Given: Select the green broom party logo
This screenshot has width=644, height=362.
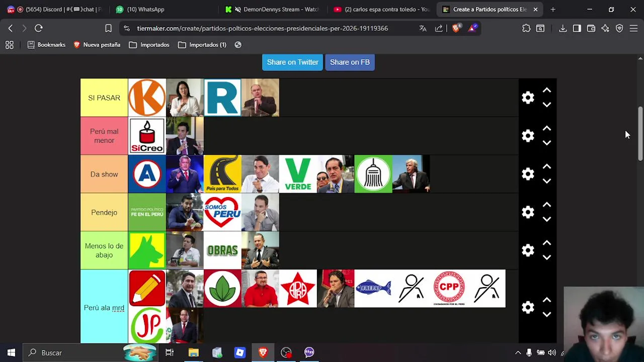Looking at the screenshot, I should click(373, 174).
